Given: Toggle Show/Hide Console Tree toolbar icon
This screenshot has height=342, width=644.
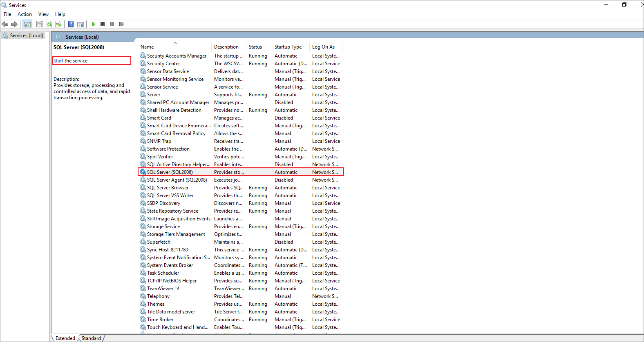Looking at the screenshot, I should click(27, 24).
